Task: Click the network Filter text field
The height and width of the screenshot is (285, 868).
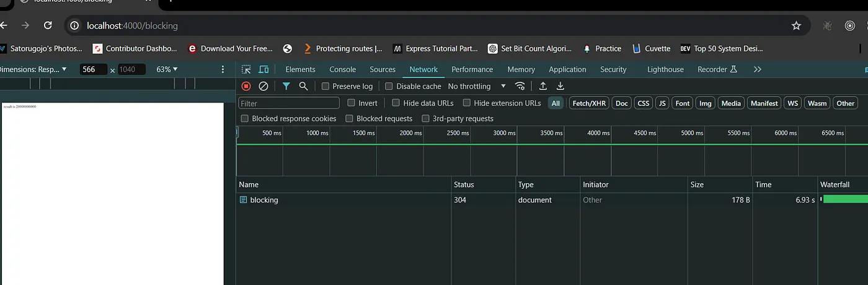Action: click(289, 103)
